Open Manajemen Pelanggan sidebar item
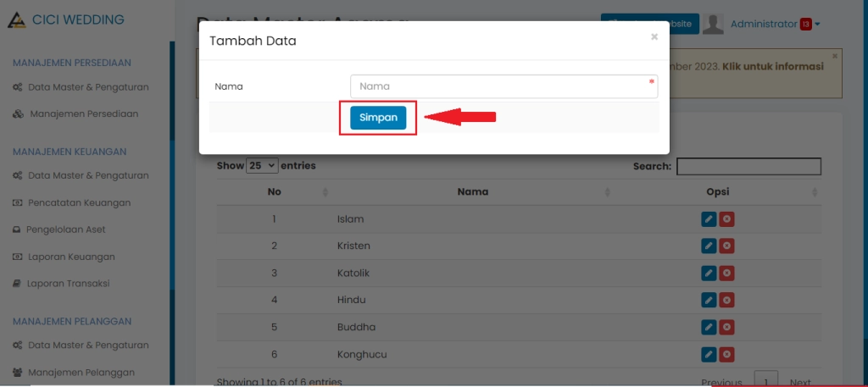Screen dimensions: 868x387 point(81,372)
